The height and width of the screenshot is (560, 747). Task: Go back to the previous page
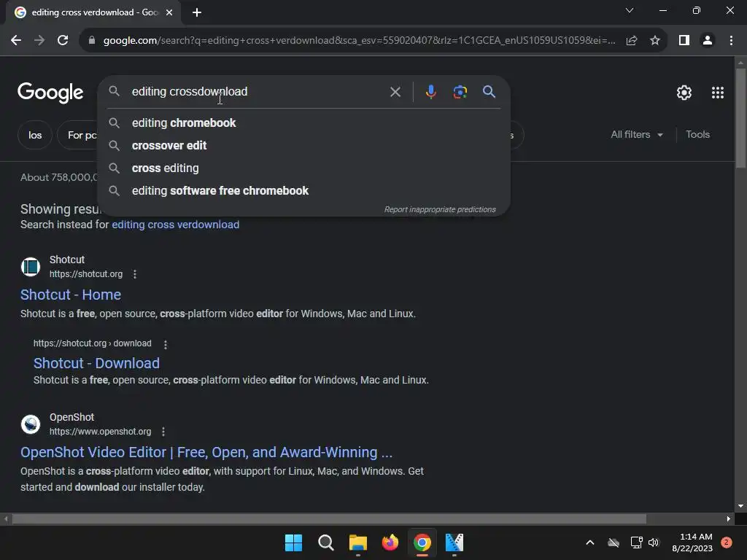[x=16, y=41]
